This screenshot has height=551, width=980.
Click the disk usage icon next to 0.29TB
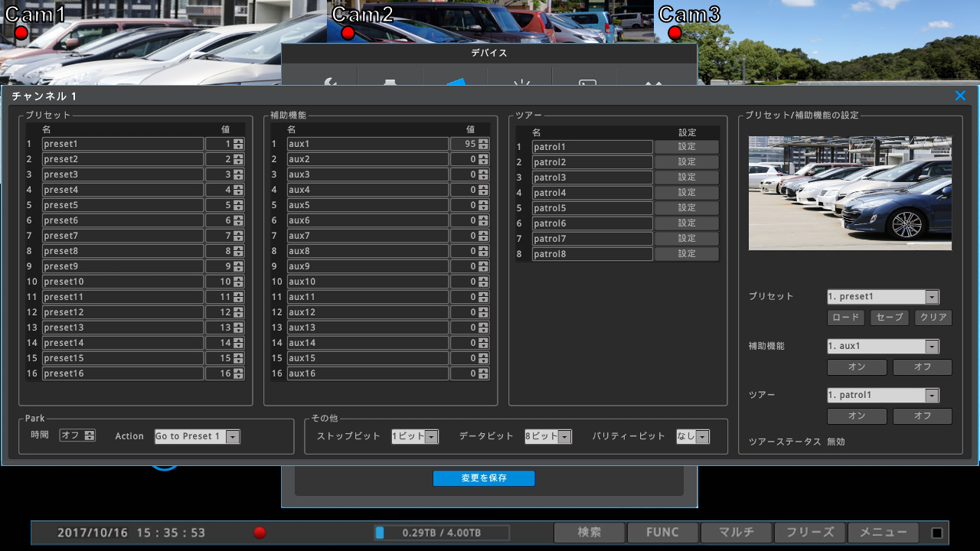tap(380, 533)
